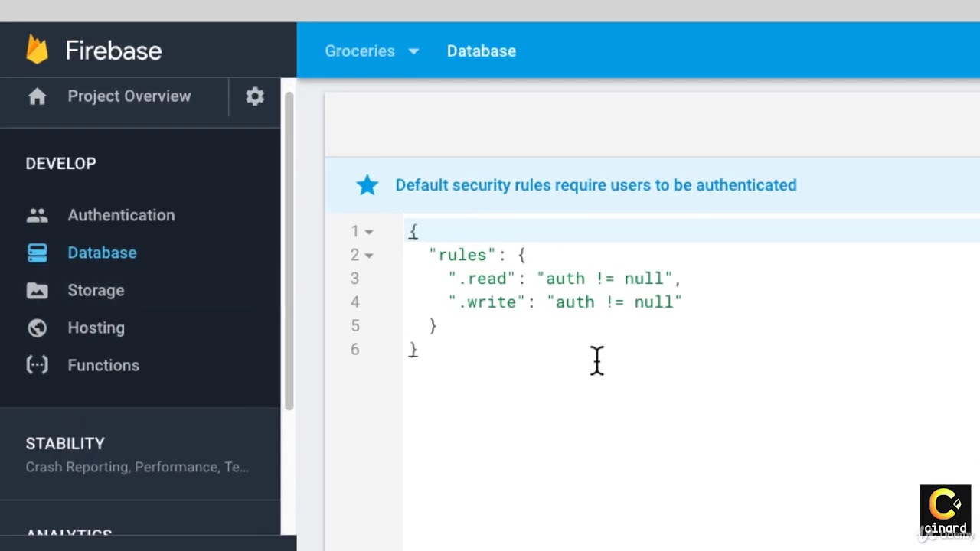Screen dimensions: 980x551
Task: Open project settings gear icon
Action: pyautogui.click(x=255, y=96)
